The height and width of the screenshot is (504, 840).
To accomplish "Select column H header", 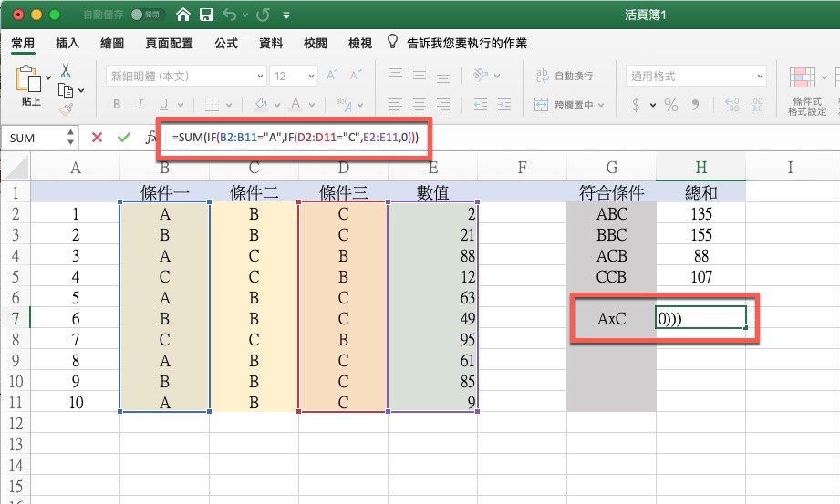I will 700,168.
